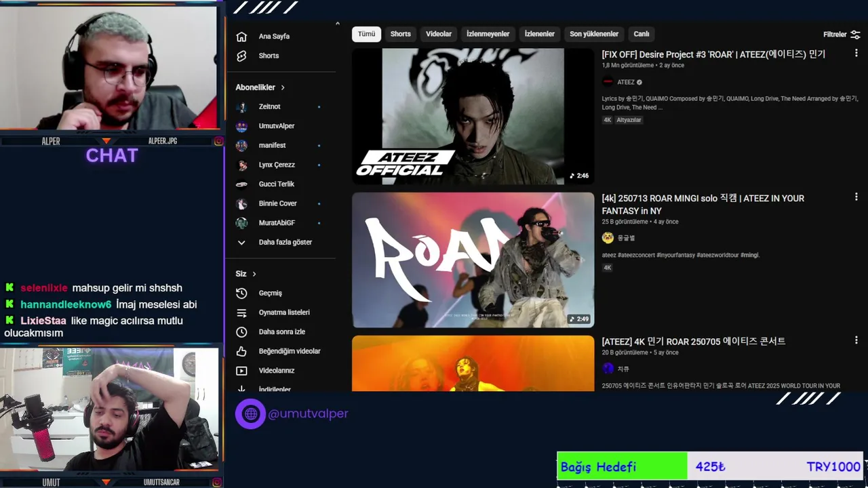Click İndirilenler item in sidebar
The image size is (868, 488).
click(x=274, y=389)
